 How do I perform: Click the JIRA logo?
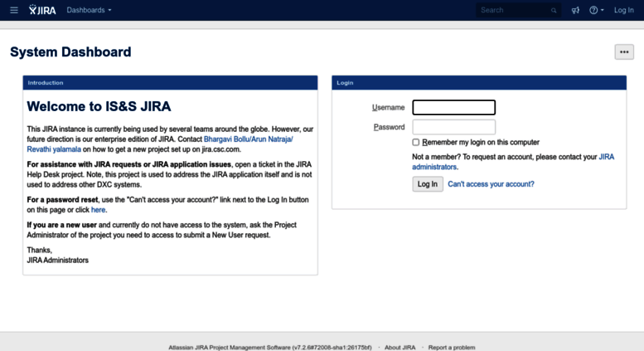(x=42, y=10)
